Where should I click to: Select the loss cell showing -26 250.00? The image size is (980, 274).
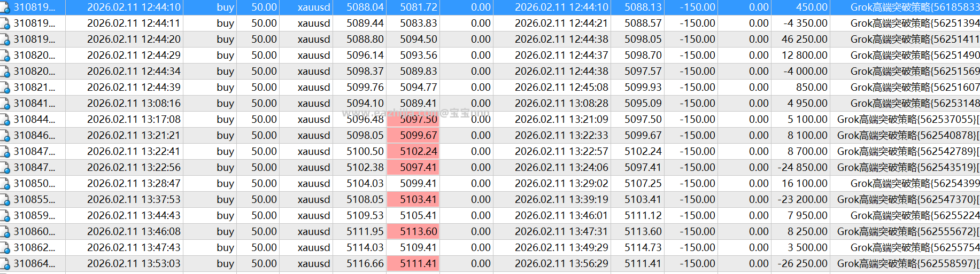(x=802, y=263)
